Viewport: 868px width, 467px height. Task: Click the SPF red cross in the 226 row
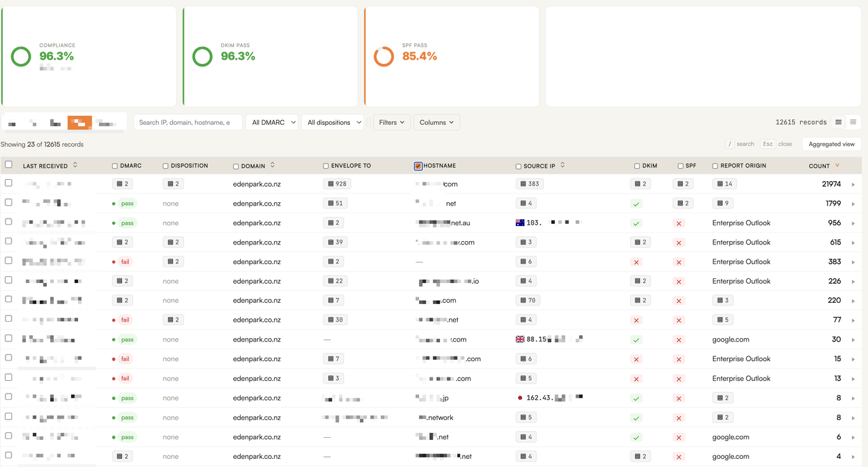point(679,281)
